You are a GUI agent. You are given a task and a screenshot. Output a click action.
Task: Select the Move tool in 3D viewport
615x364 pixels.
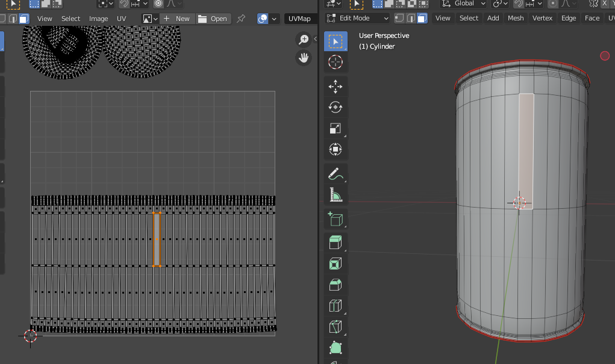pos(336,87)
